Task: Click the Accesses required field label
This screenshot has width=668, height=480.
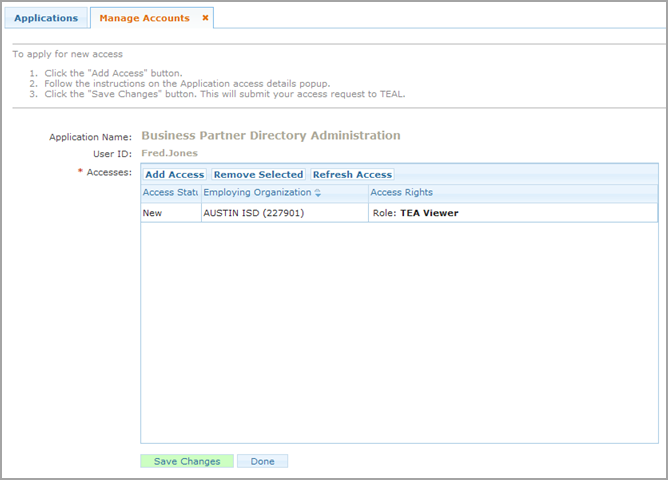Action: coord(109,172)
